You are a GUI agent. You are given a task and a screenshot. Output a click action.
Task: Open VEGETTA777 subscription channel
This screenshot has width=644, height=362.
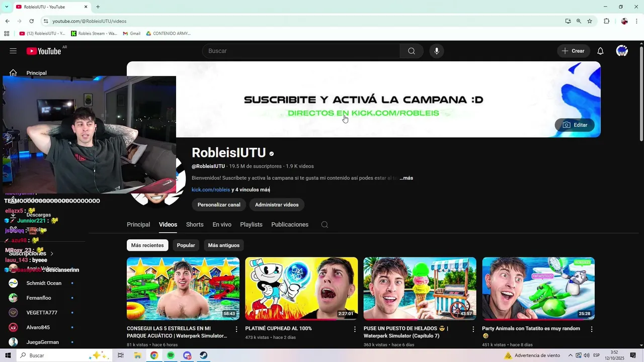coord(41,313)
